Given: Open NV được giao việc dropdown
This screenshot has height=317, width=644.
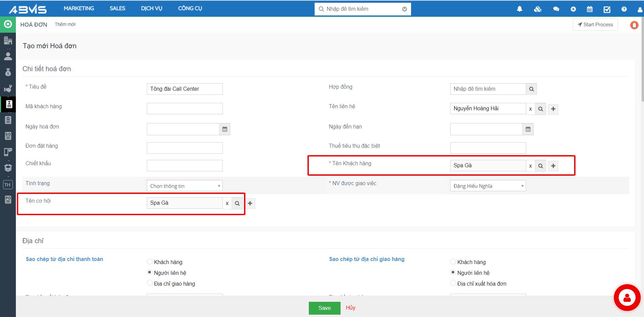Looking at the screenshot, I should point(488,186).
